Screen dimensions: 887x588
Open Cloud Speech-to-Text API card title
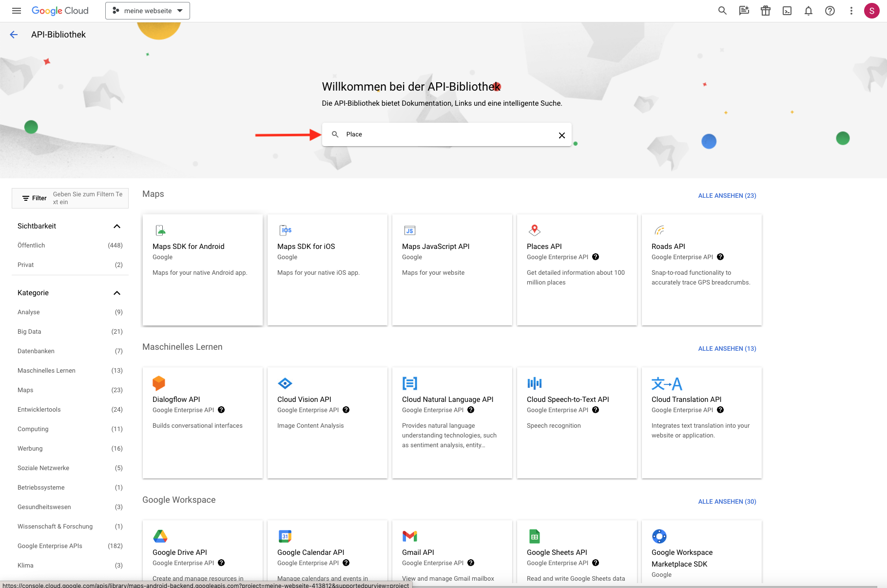pyautogui.click(x=568, y=399)
